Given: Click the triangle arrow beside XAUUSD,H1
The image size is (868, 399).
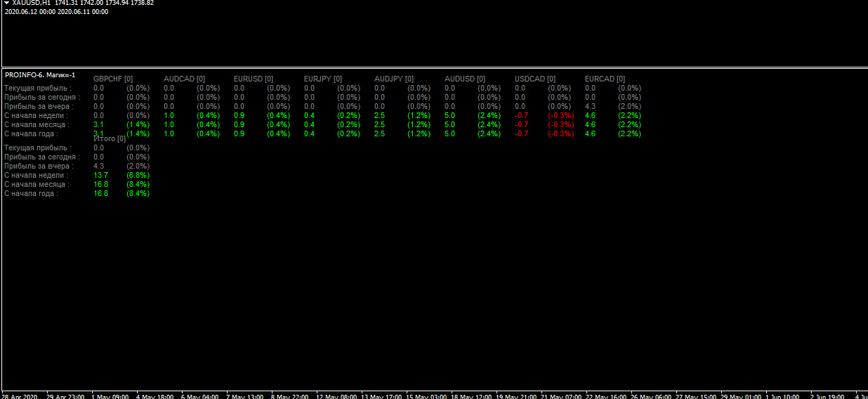Looking at the screenshot, I should 6,4.
